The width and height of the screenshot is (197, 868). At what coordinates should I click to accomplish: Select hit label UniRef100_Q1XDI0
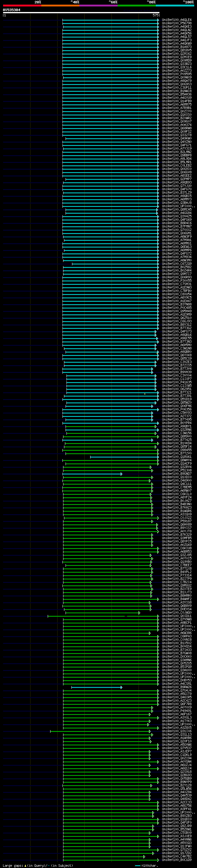click(176, 477)
